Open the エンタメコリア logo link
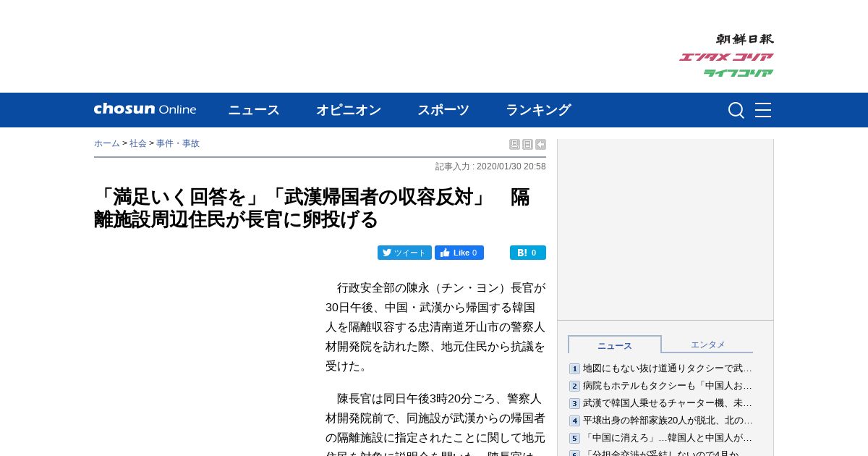This screenshot has width=868, height=456. point(726,57)
